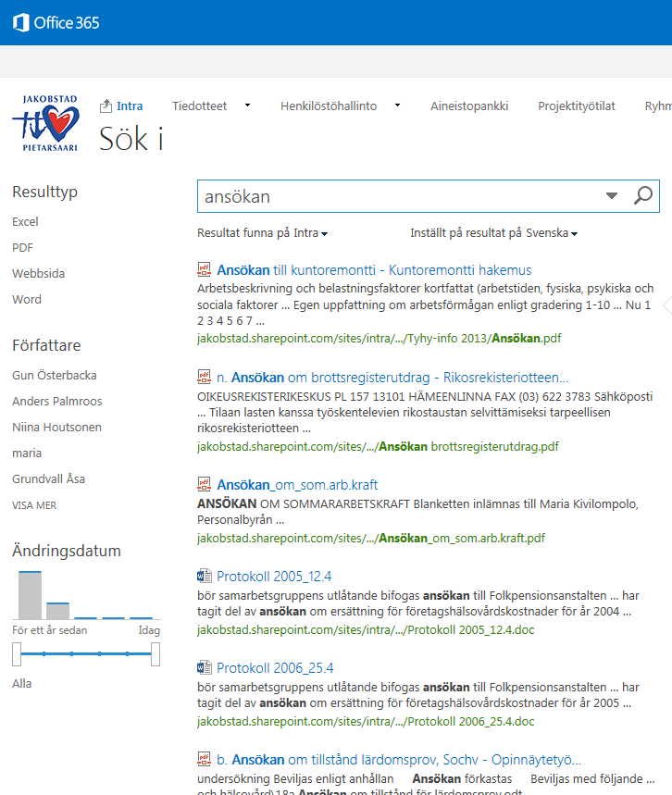Filter results by Word type

coord(27,299)
